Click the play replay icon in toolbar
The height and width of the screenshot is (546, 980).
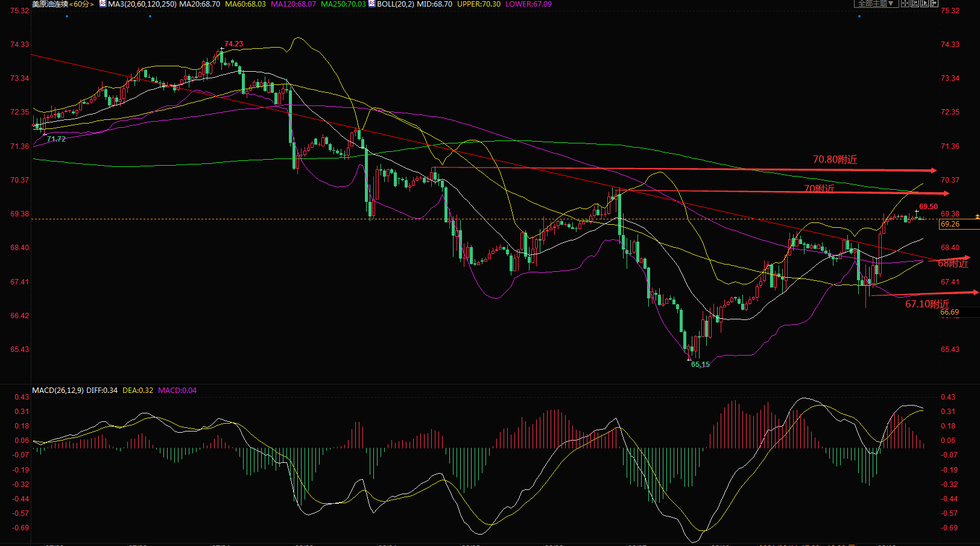tap(925, 3)
